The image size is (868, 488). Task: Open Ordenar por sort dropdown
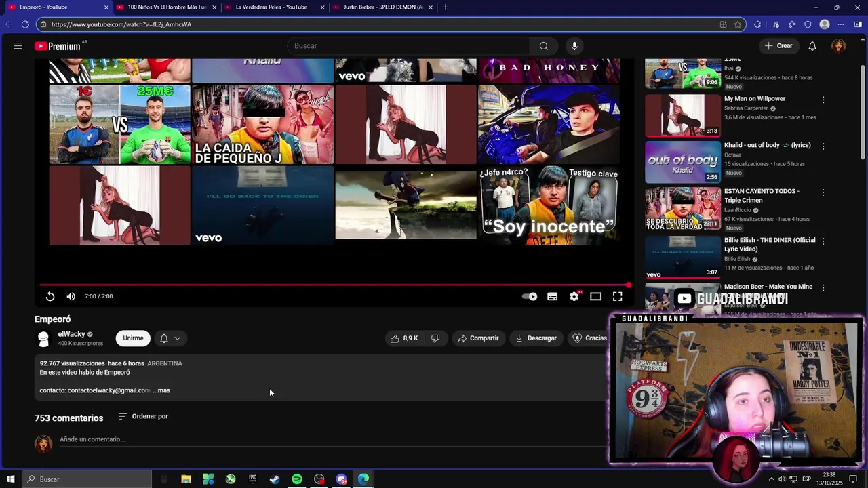coord(144,416)
